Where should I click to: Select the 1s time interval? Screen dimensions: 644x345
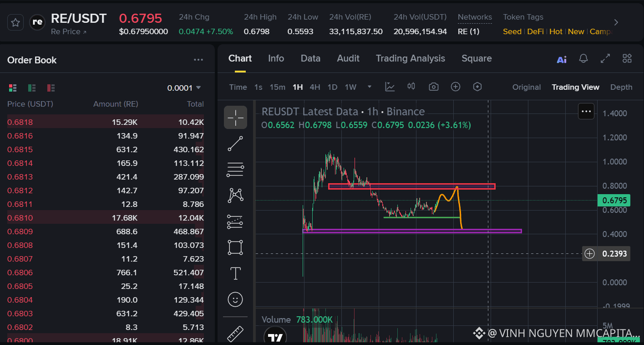click(259, 87)
